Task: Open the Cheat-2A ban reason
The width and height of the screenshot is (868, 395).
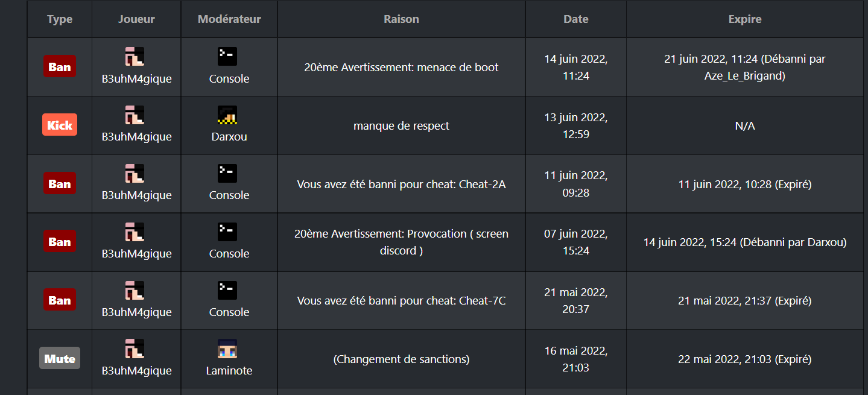Action: point(402,185)
